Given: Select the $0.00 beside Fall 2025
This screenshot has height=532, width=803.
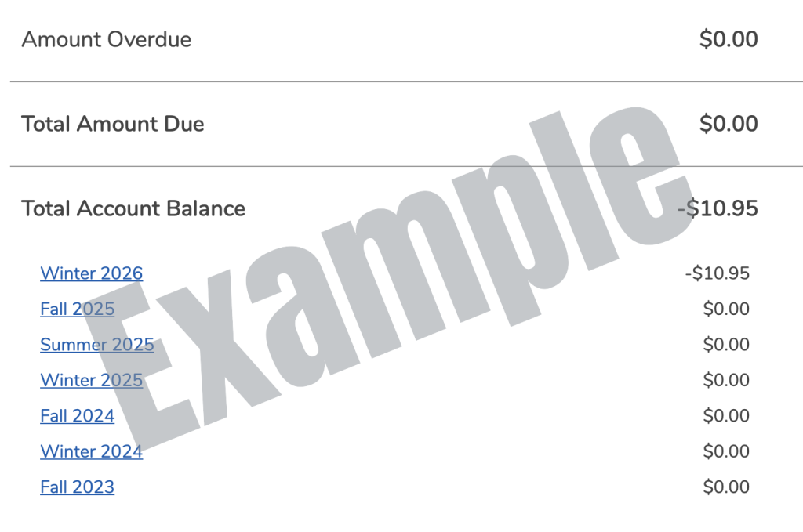Looking at the screenshot, I should tap(726, 309).
